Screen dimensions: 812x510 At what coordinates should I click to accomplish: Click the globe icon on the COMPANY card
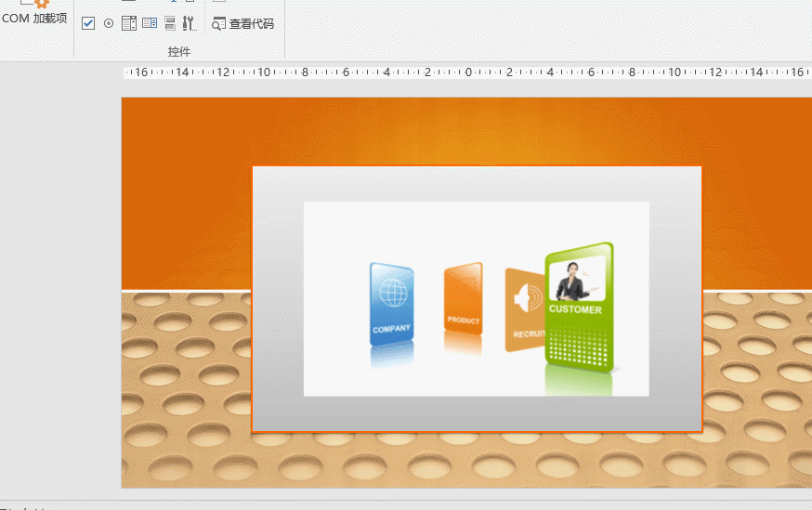(392, 294)
